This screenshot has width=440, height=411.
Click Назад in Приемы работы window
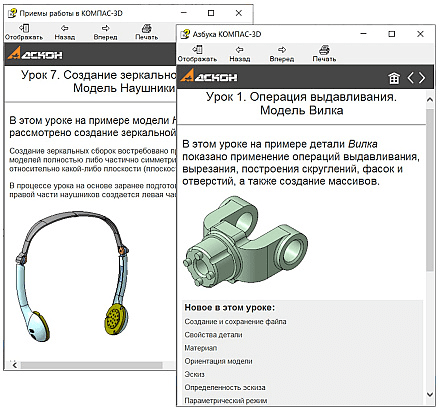65,32
